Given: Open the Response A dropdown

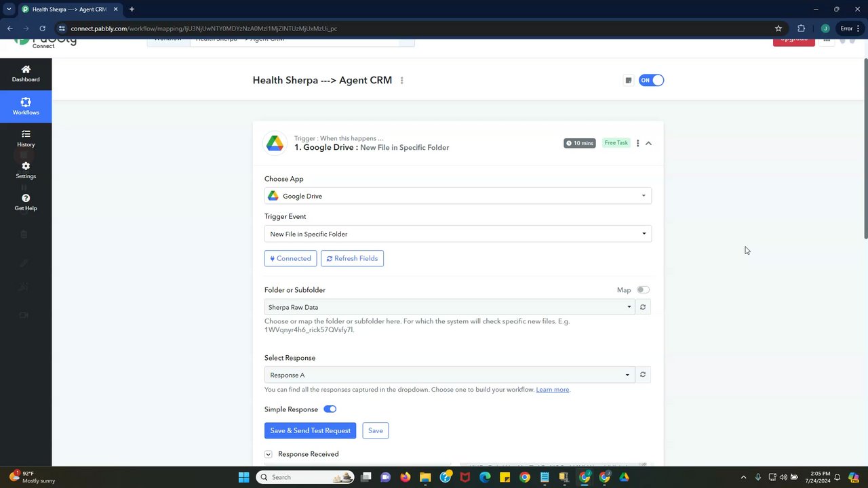Looking at the screenshot, I should click(x=450, y=375).
